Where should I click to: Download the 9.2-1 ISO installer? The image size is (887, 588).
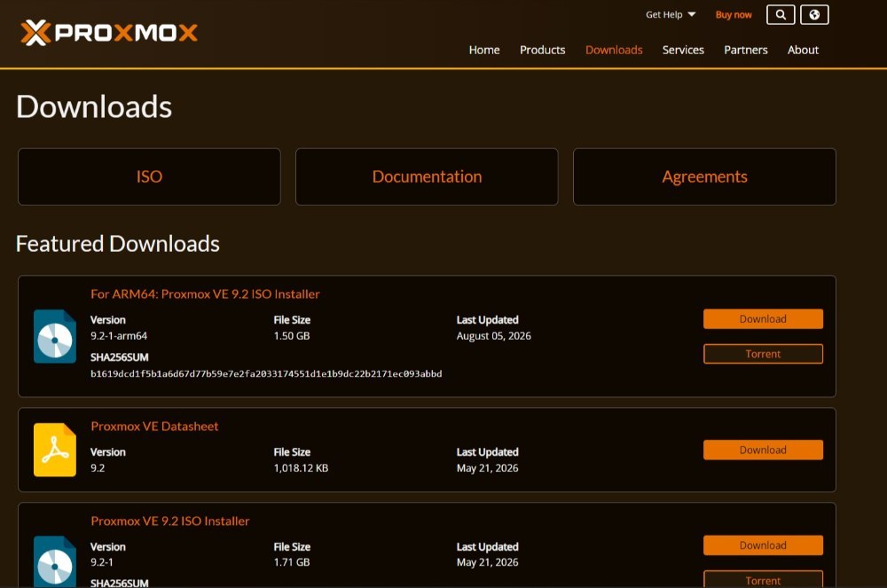coord(763,545)
